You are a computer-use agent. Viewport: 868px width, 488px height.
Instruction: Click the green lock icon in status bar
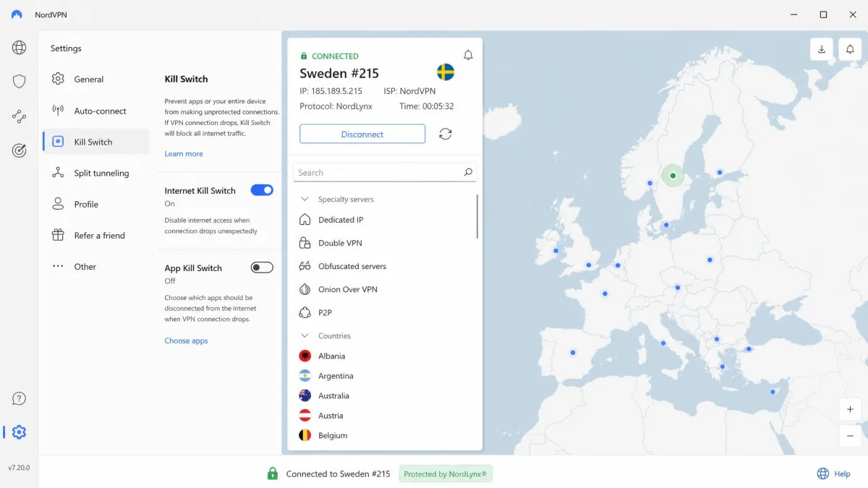[272, 474]
